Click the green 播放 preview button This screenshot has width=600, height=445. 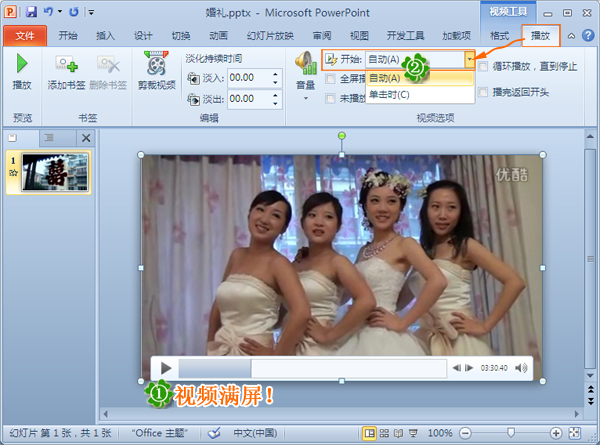[x=22, y=72]
